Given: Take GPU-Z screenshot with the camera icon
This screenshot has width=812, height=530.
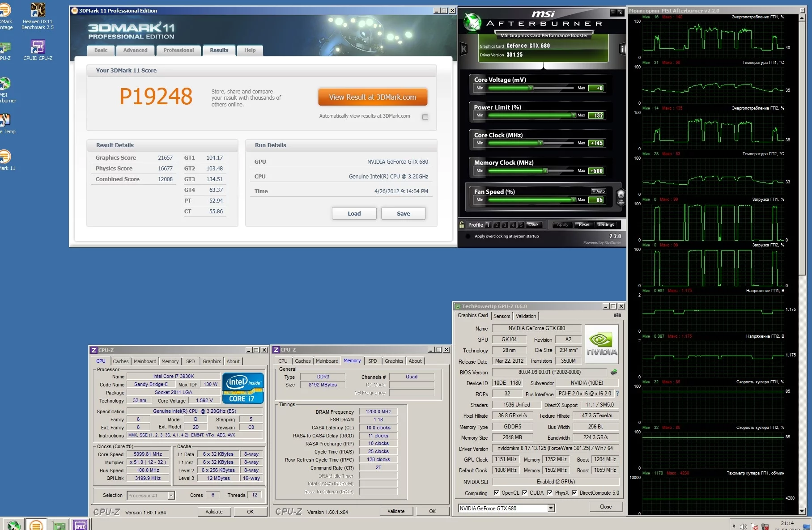Looking at the screenshot, I should coord(617,315).
